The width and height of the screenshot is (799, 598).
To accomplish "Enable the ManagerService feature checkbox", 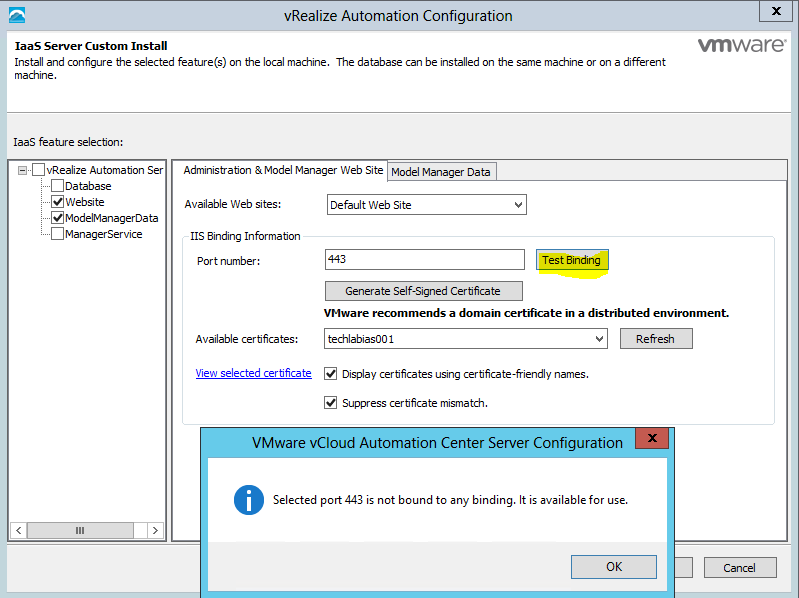I will (x=58, y=234).
